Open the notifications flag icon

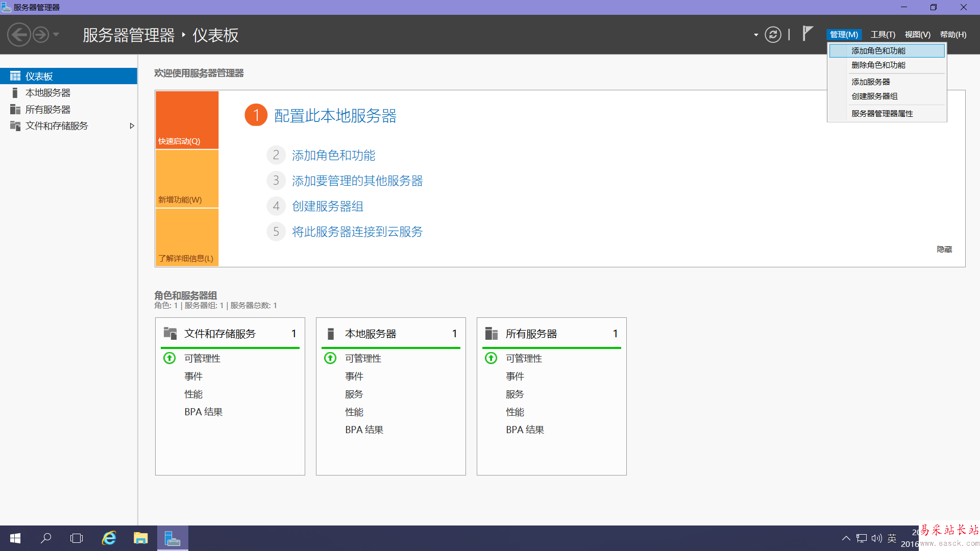coord(807,34)
